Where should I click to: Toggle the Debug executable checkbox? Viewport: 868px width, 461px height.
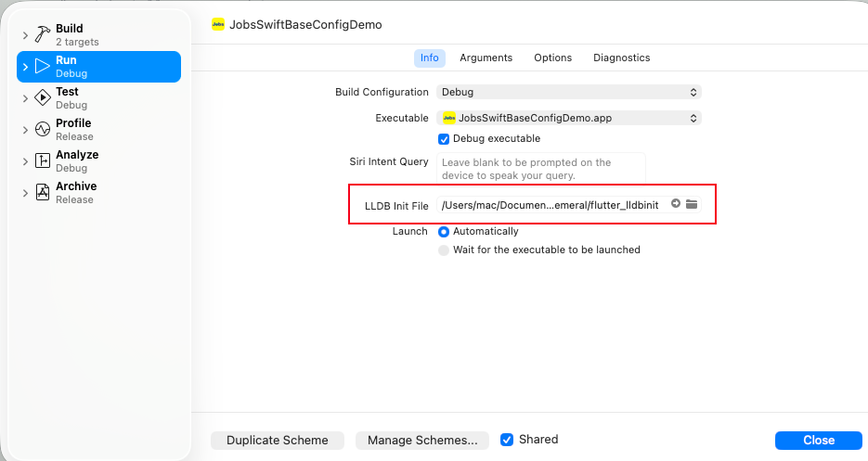click(x=444, y=139)
